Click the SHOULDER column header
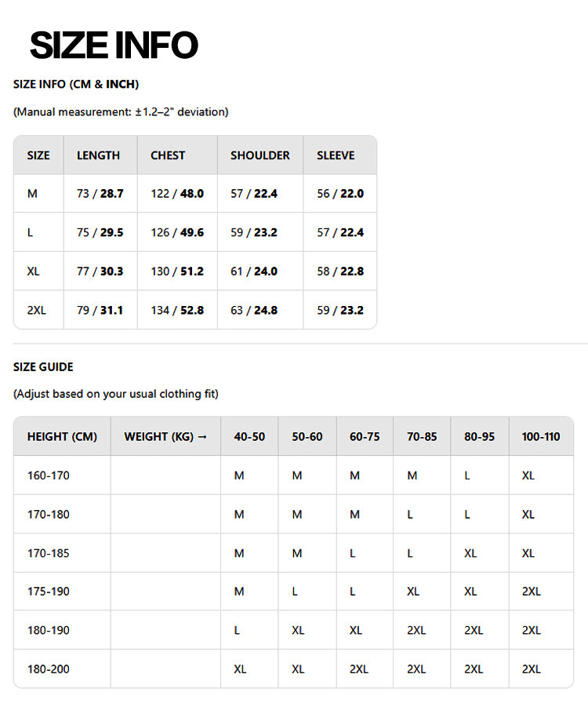This screenshot has width=588, height=725. coord(260,155)
